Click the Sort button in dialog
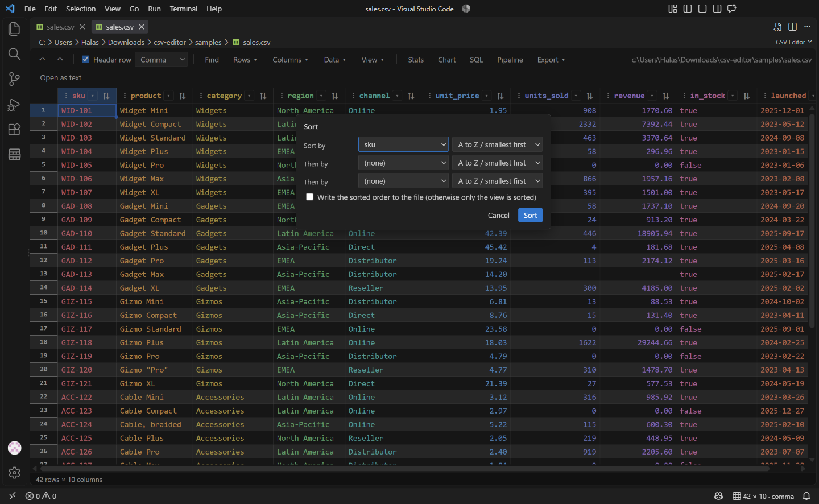Viewport: 819px width, 504px height. (x=530, y=215)
